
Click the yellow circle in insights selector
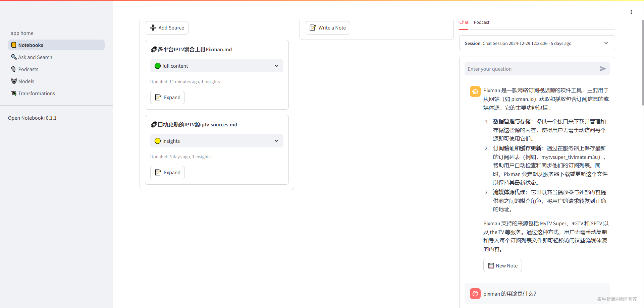click(158, 141)
